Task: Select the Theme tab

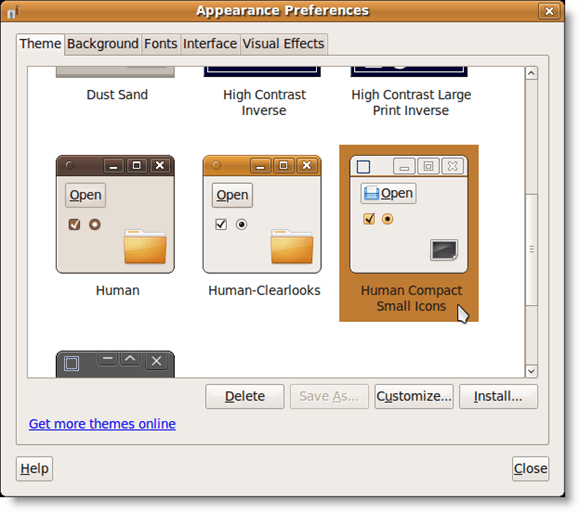Action: tap(40, 44)
